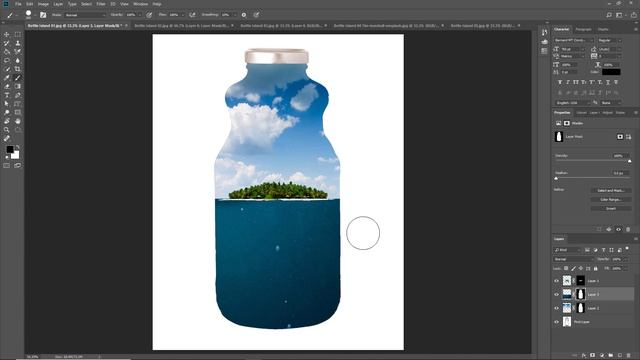Select the Layer 3 mask thumbnail
Image resolution: width=640 pixels, height=360 pixels.
coord(580,294)
